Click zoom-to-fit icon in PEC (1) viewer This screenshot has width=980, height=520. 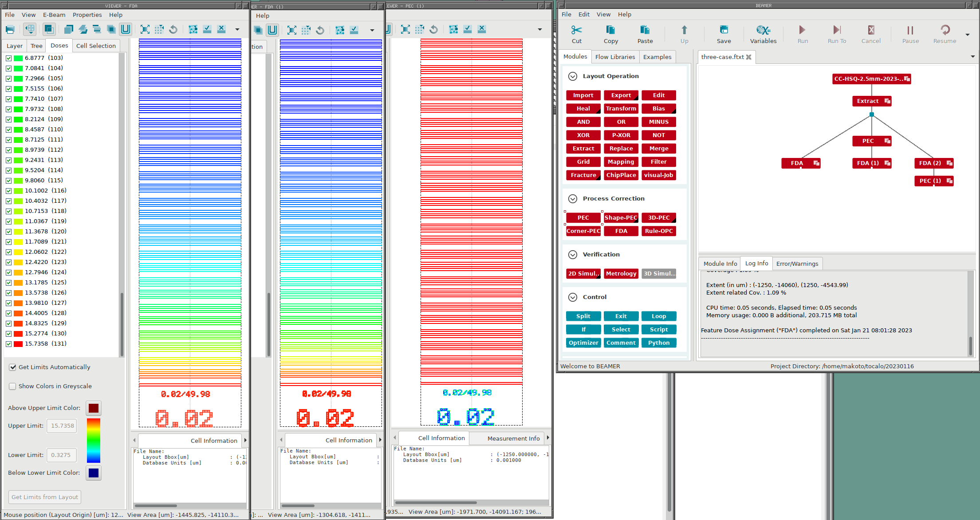point(405,29)
